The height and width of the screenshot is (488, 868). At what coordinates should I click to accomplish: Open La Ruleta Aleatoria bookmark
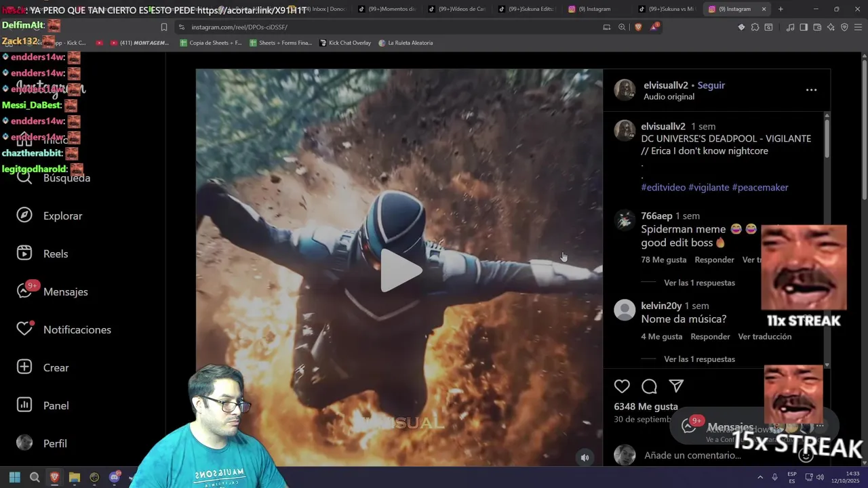(x=406, y=43)
